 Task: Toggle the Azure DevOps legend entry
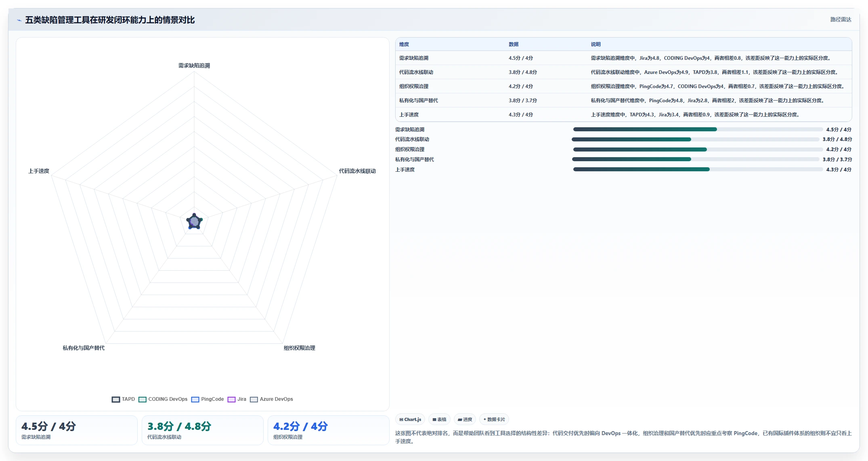click(x=272, y=399)
